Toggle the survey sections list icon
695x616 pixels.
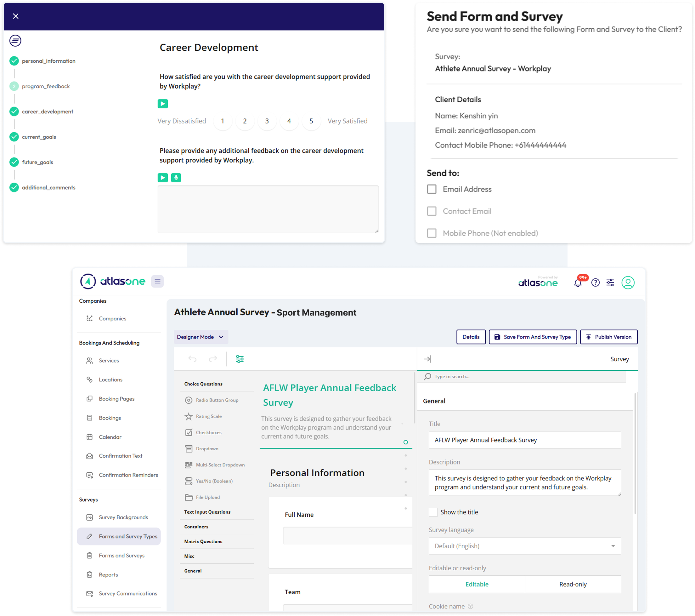(15, 41)
